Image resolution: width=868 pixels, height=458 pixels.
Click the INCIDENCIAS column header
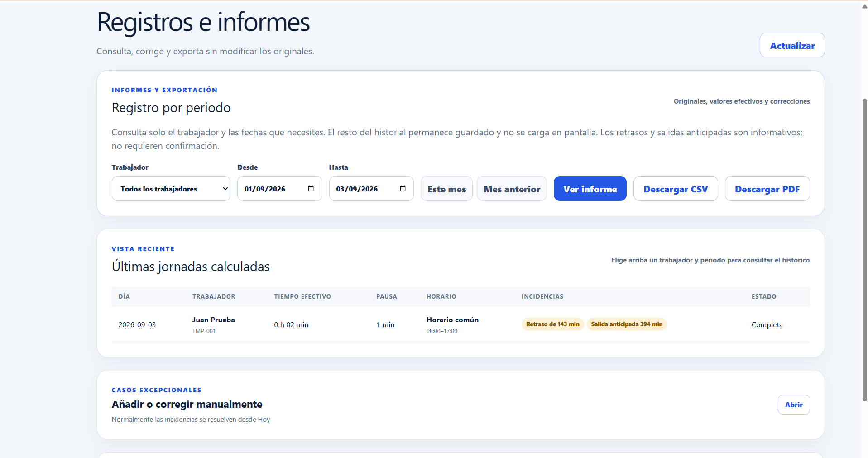coord(542,296)
